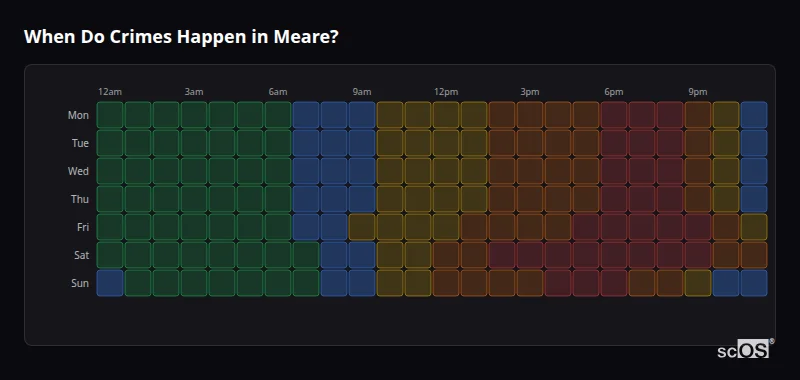Select the 'Thu' row label
The width and height of the screenshot is (800, 380).
(80, 199)
